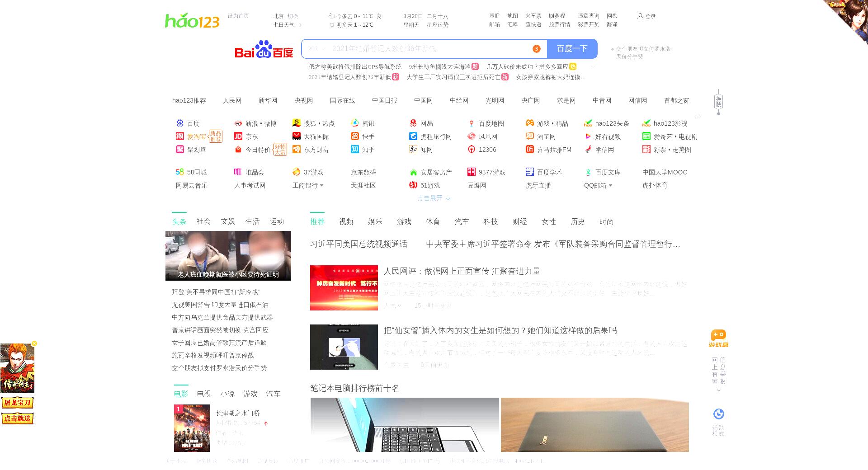Open 新浪 weibo icon link
The width and height of the screenshot is (868, 470).
point(238,123)
